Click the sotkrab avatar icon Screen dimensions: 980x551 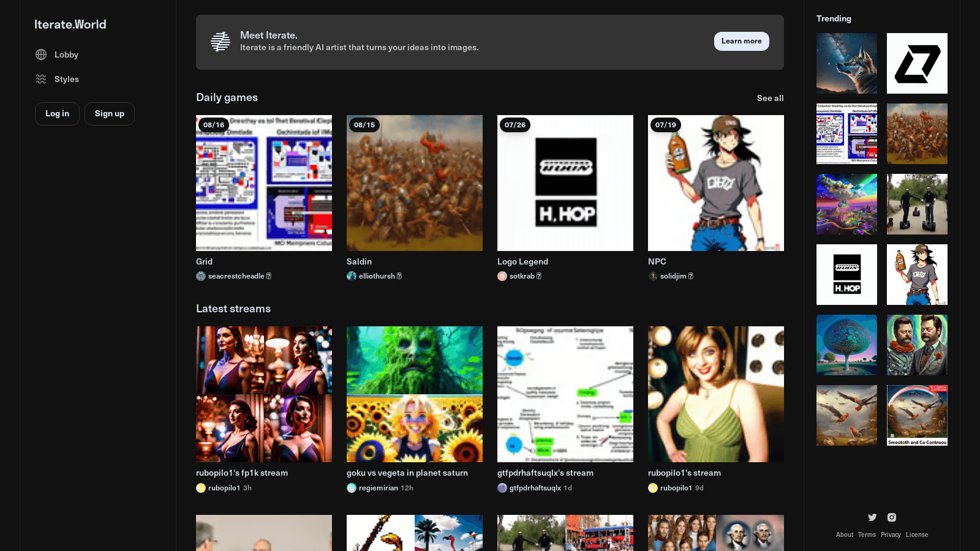[x=502, y=276]
